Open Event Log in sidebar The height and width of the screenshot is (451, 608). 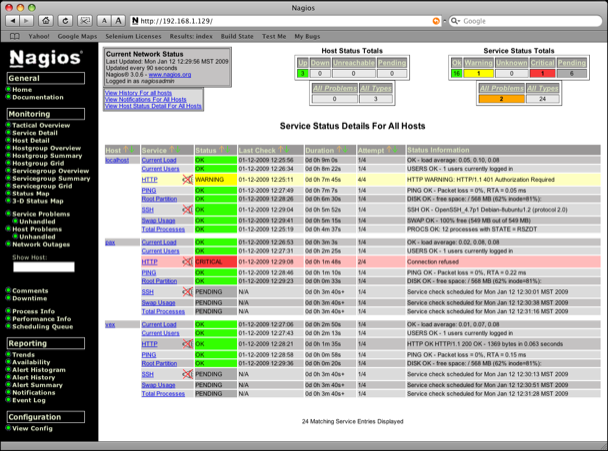29,400
